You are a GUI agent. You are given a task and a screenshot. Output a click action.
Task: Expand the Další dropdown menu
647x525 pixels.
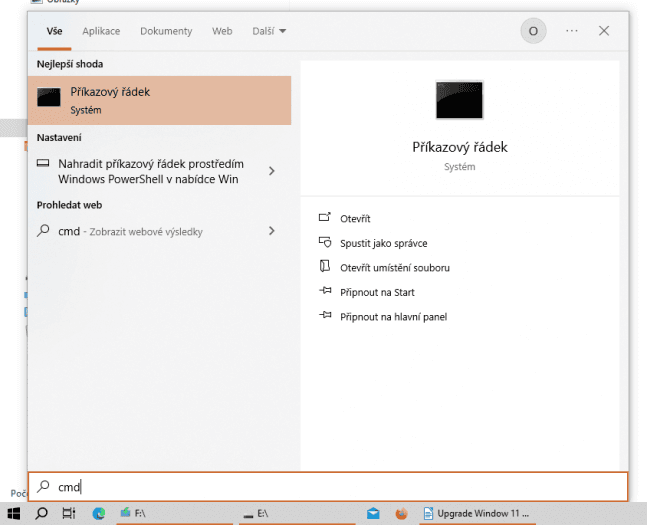click(269, 31)
